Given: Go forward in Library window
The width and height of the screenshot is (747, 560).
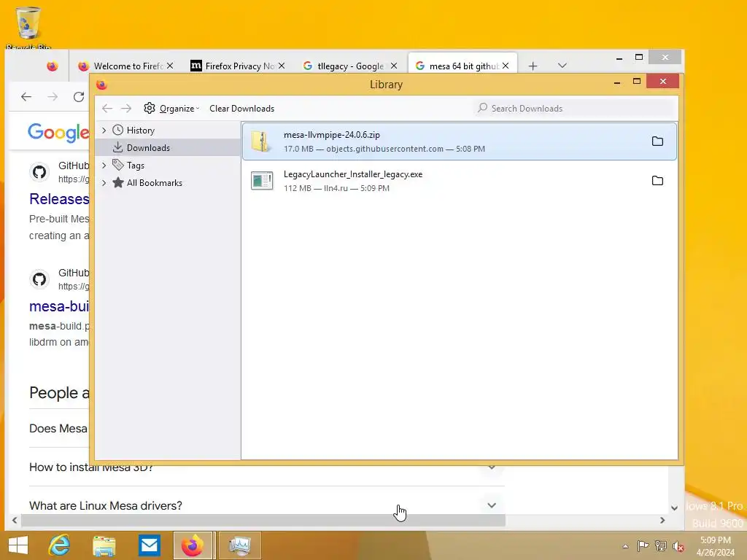Looking at the screenshot, I should pos(125,109).
